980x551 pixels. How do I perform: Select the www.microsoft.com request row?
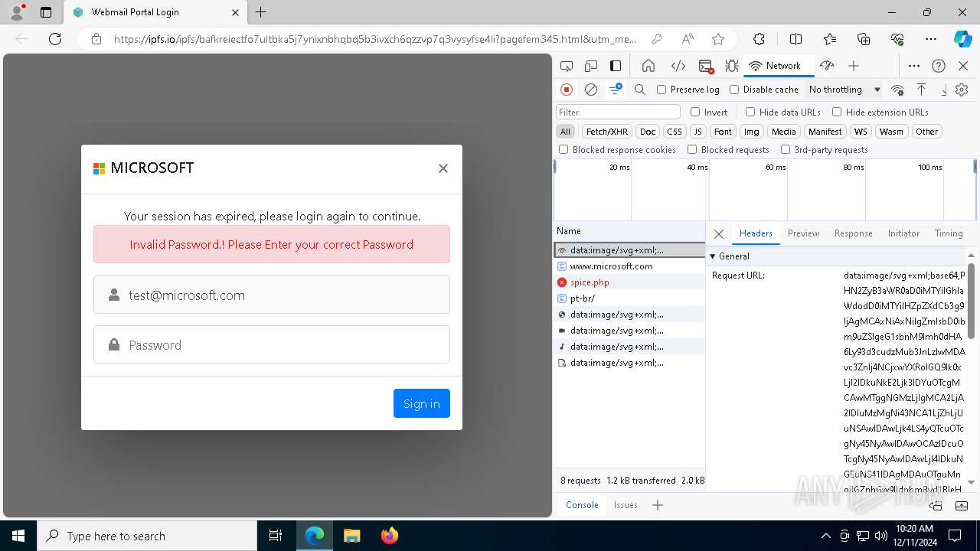(x=629, y=266)
